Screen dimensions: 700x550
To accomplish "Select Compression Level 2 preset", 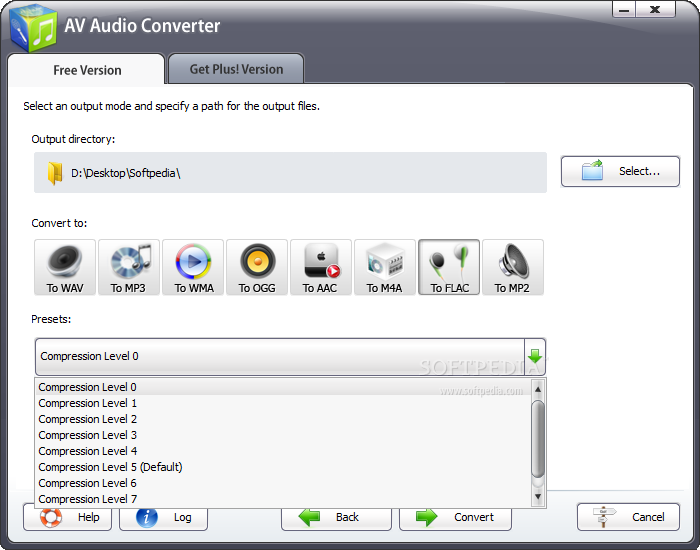I will tap(283, 419).
